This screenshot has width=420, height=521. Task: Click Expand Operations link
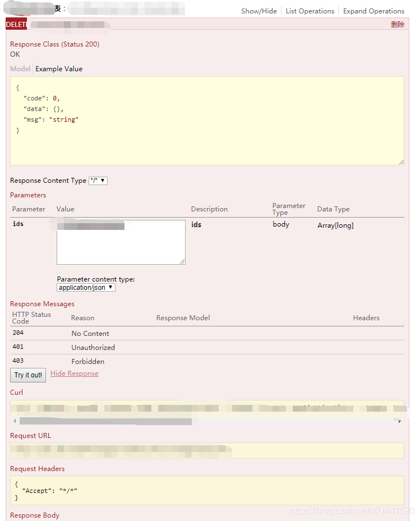(x=373, y=11)
